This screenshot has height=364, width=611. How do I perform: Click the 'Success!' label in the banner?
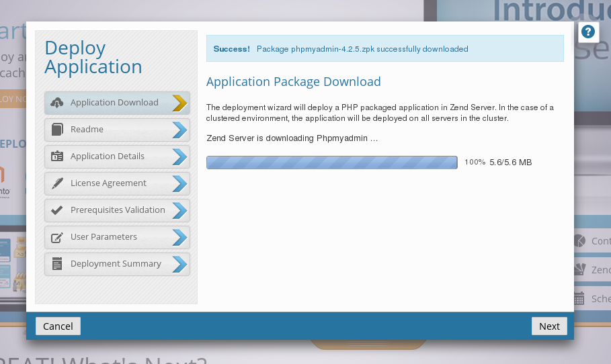tap(231, 49)
